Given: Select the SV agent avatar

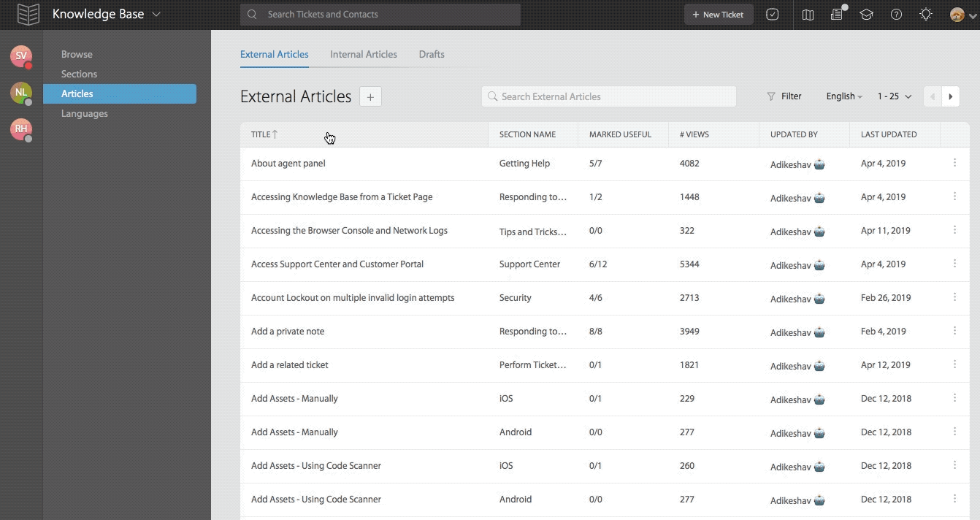Looking at the screenshot, I should (21, 56).
